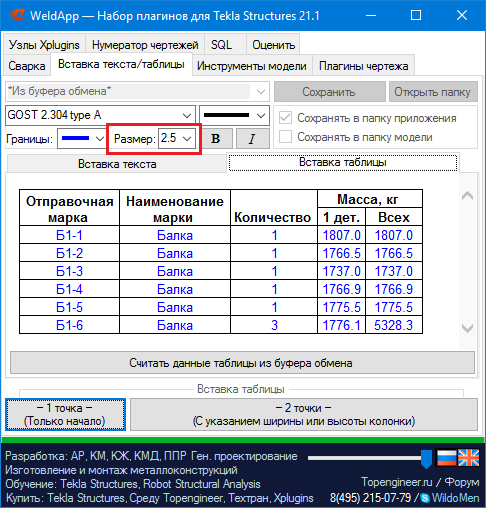Click table cell Б1-5
The image size is (486, 508).
(x=69, y=307)
